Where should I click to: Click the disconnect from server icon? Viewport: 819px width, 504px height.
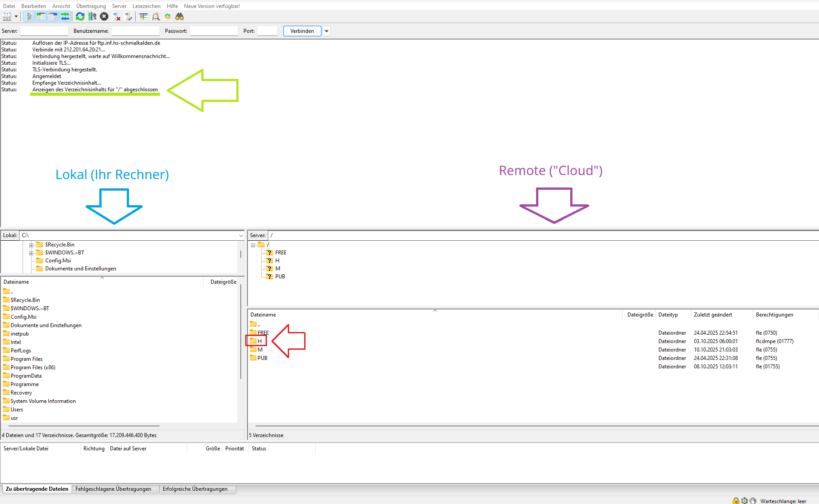[117, 16]
